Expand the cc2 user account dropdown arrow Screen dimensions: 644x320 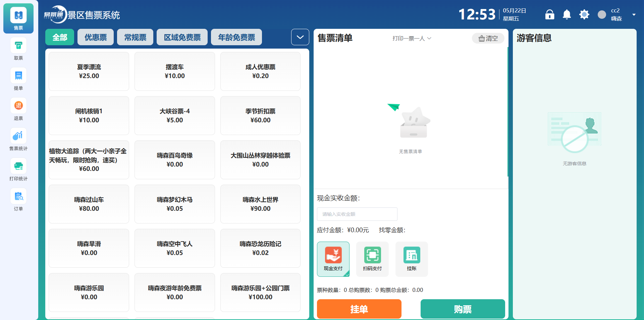[634, 15]
